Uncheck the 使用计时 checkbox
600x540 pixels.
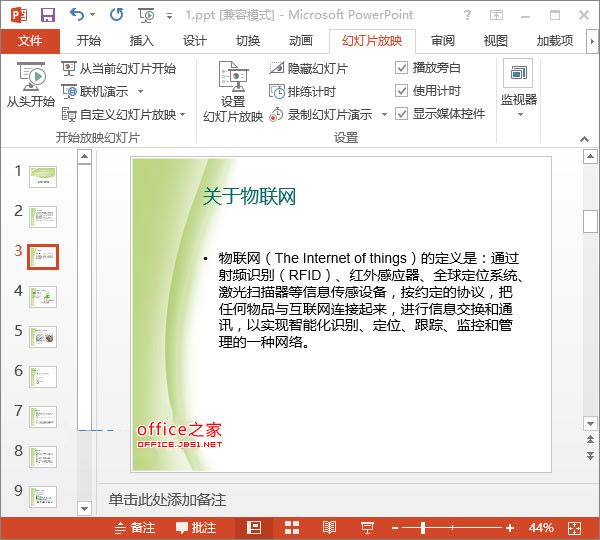pos(402,91)
